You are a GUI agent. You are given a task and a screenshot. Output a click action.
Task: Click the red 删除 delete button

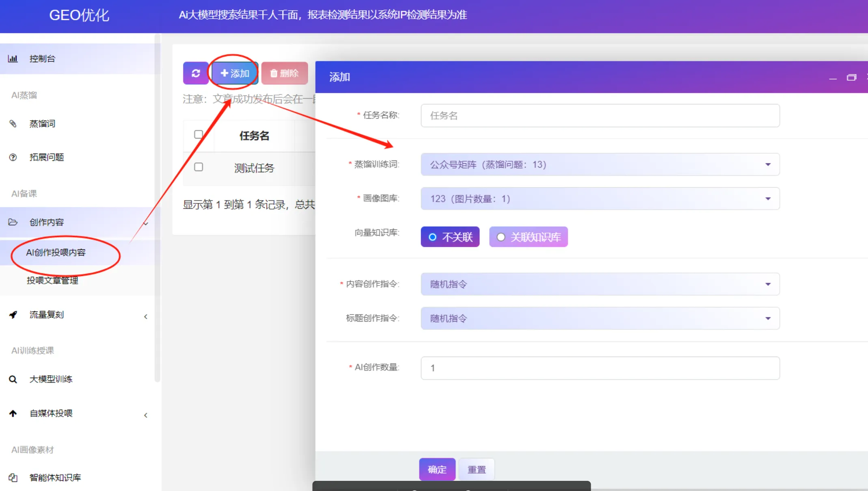284,73
